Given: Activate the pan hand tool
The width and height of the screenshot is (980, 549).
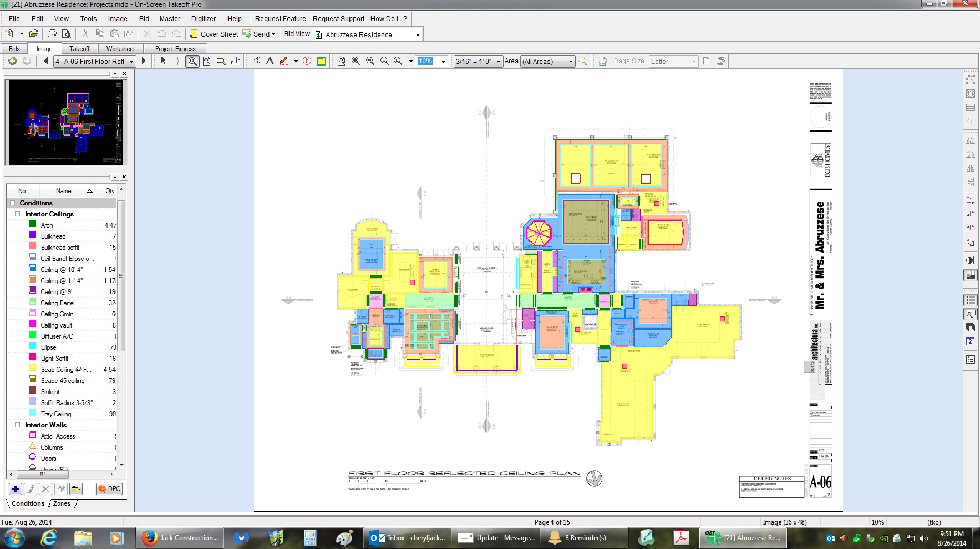Looking at the screenshot, I should (236, 61).
